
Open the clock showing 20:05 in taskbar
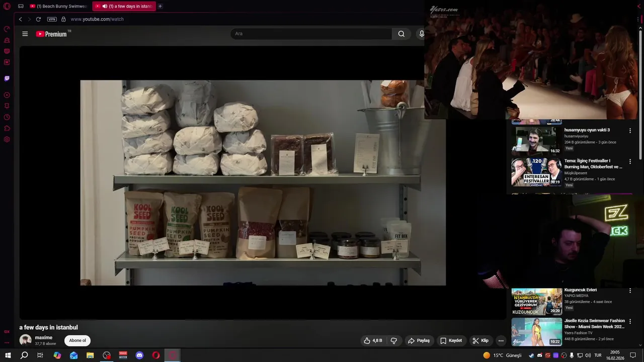(x=614, y=355)
